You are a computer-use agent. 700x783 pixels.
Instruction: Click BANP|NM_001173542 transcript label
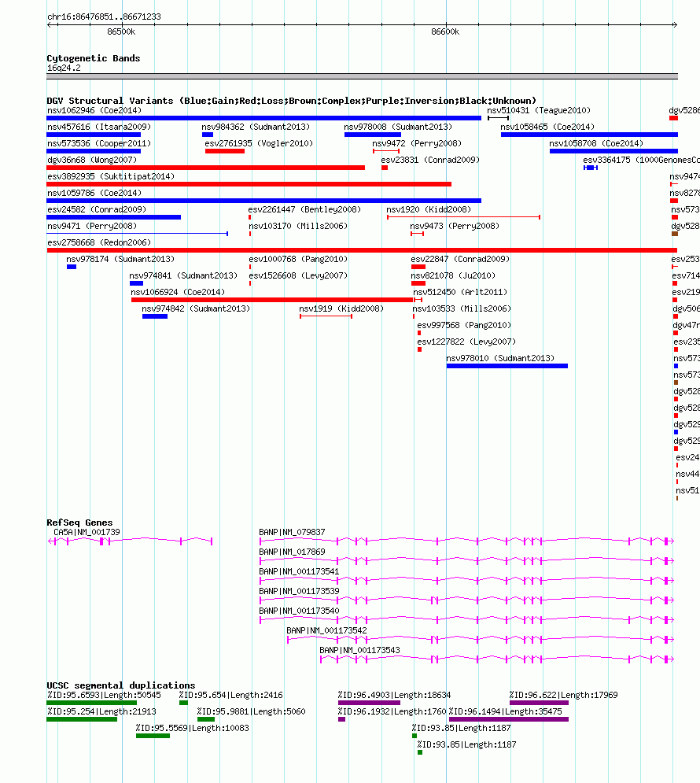(x=326, y=630)
